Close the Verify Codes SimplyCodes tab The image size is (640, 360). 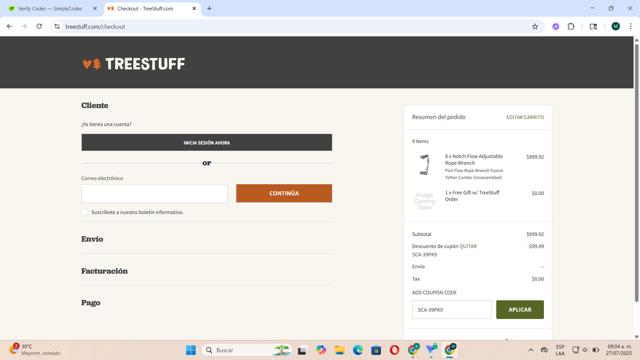[x=95, y=8]
